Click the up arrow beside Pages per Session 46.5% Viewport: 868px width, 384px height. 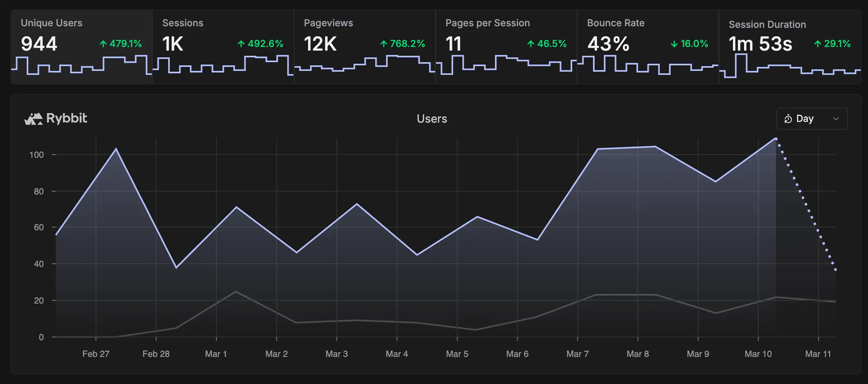pyautogui.click(x=531, y=44)
